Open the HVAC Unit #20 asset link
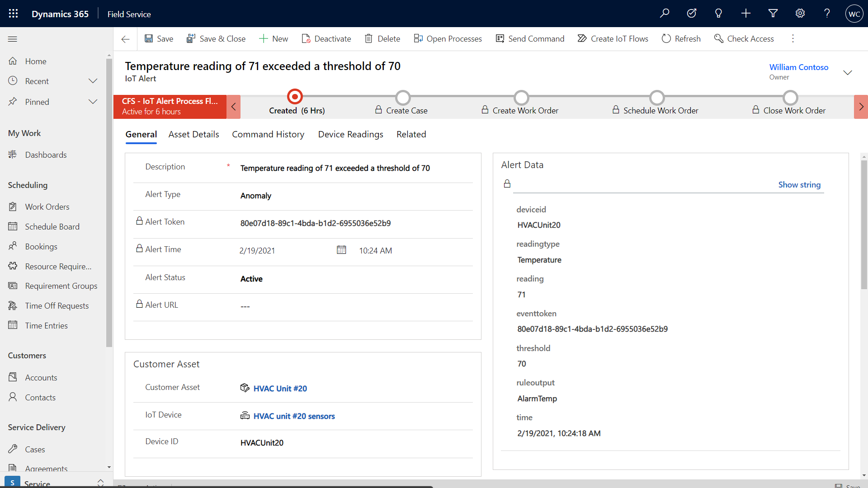This screenshot has width=868, height=488. (279, 388)
